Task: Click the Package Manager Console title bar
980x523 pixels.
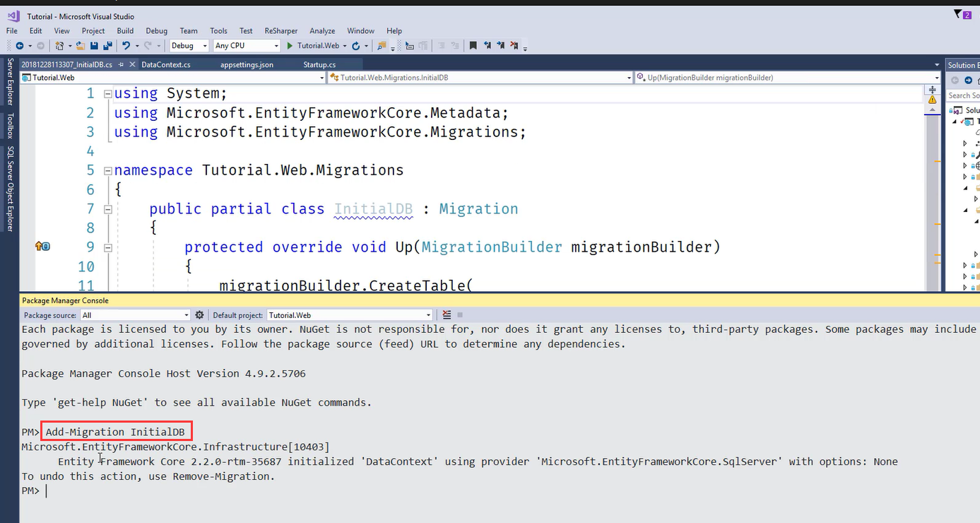Action: pyautogui.click(x=499, y=300)
